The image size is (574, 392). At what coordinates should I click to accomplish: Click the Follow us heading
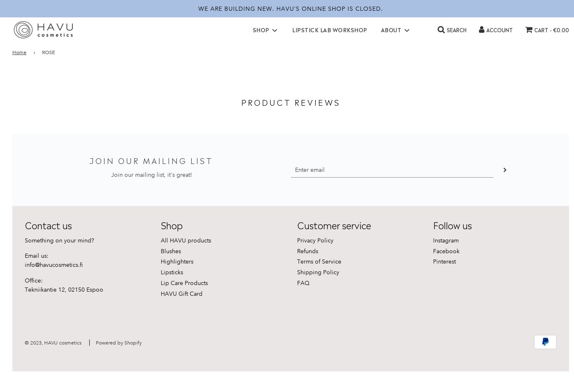click(x=452, y=226)
